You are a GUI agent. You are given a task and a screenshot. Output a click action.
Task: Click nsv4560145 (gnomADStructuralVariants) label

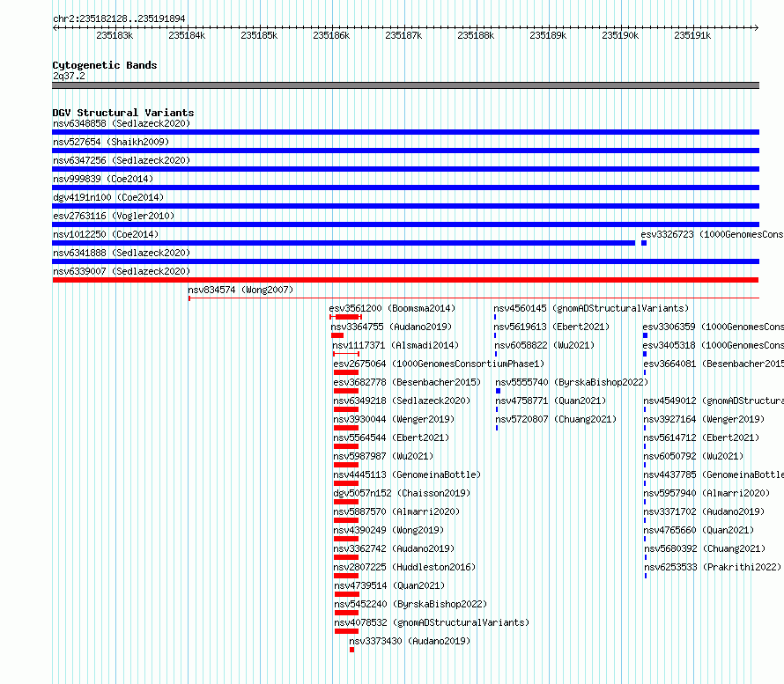591,308
